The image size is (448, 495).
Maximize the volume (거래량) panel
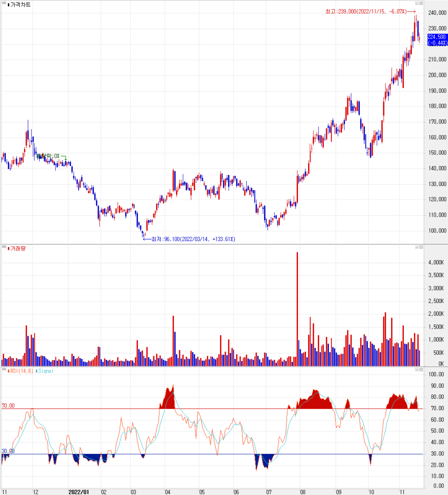click(417, 247)
